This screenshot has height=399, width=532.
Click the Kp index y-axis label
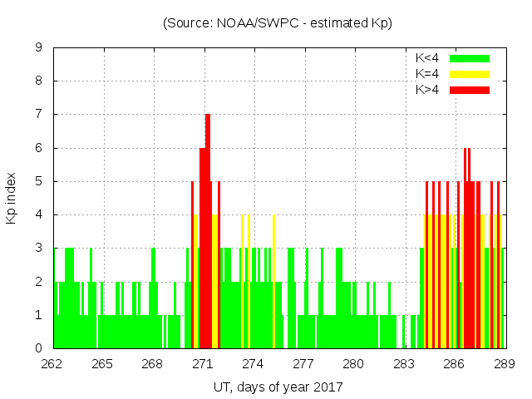pos(12,198)
